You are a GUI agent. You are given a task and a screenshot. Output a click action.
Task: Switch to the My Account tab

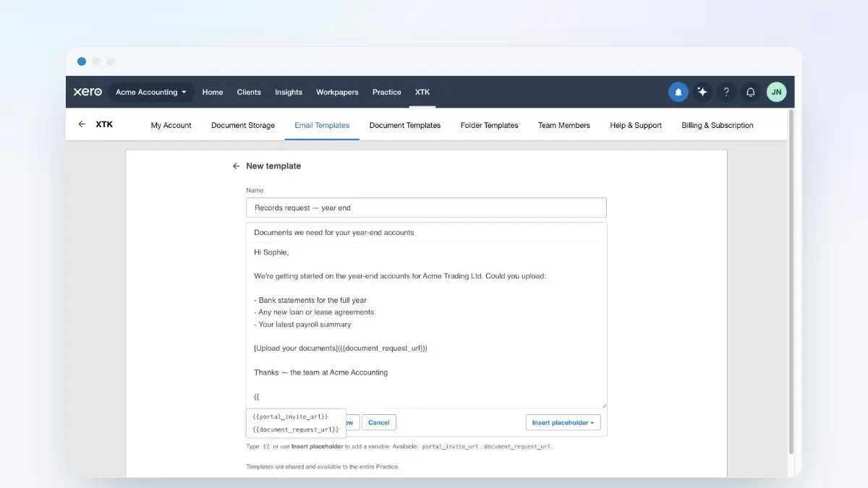171,125
